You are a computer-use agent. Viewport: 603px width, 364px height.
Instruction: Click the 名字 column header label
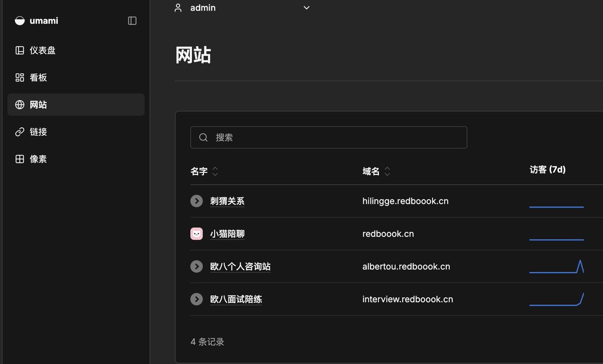pyautogui.click(x=199, y=171)
